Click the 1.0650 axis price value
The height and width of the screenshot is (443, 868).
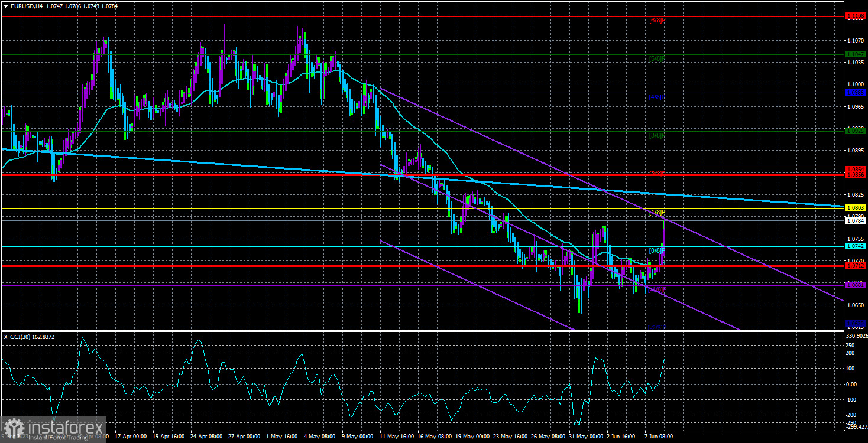[x=855, y=305]
